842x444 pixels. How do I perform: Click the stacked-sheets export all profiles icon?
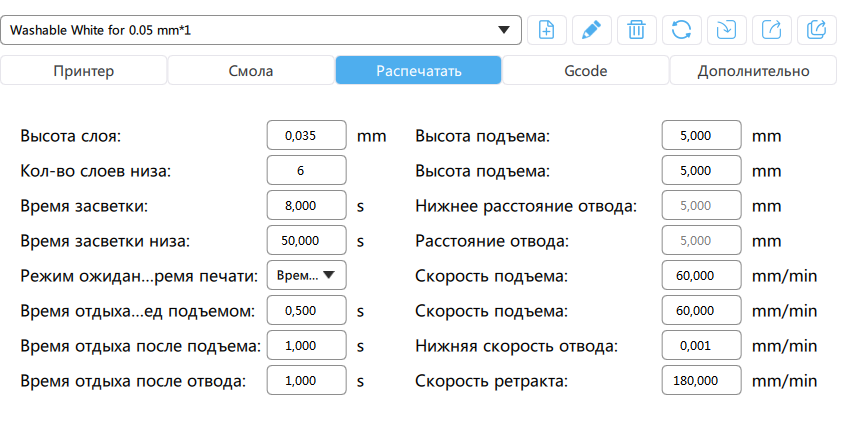(x=817, y=30)
